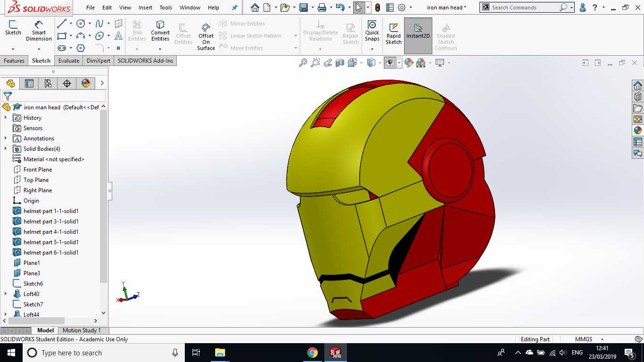Open the View Palette task pane tab
Viewport: 644px width, 362px height.
tap(638, 119)
